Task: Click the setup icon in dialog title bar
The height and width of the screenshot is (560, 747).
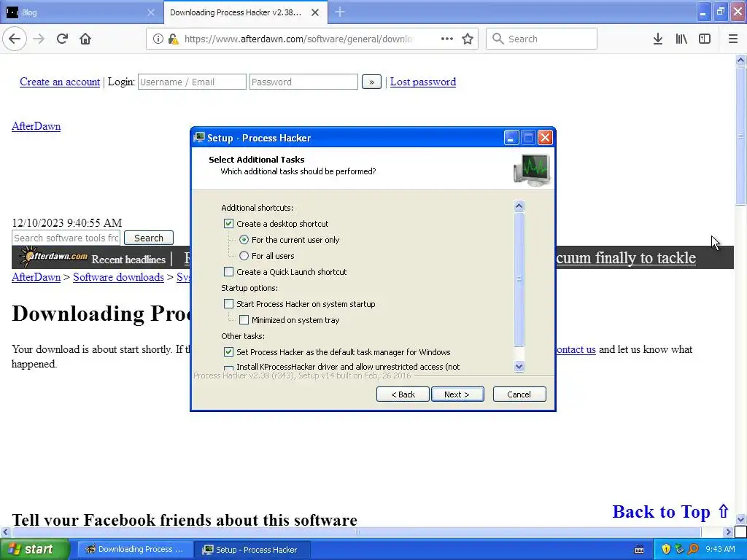Action: (x=200, y=138)
